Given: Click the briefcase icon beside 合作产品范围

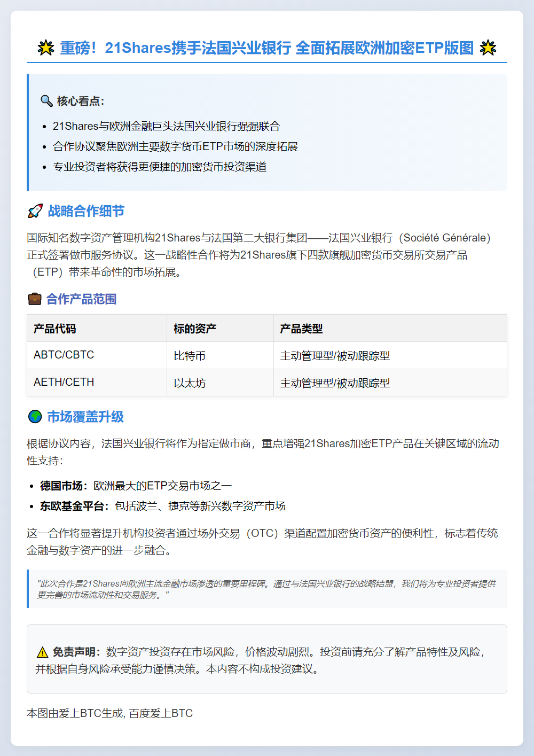Looking at the screenshot, I should point(34,299).
